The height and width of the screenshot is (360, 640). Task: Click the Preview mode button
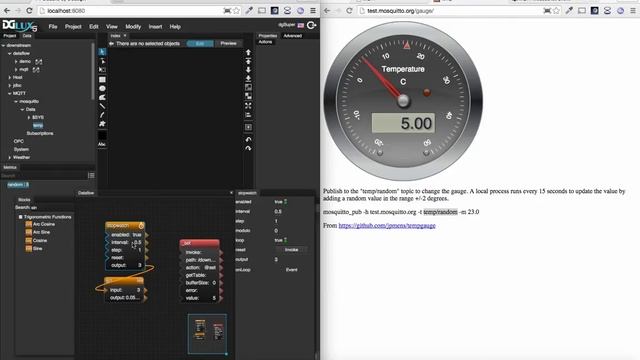point(228,43)
